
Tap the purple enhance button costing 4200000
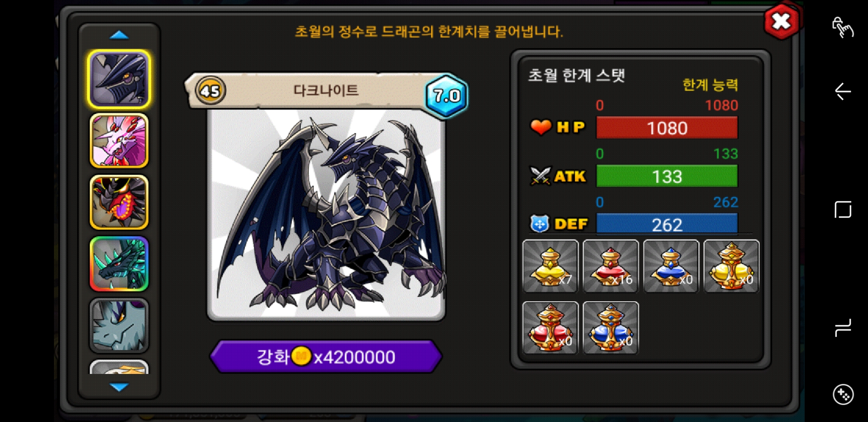click(326, 356)
